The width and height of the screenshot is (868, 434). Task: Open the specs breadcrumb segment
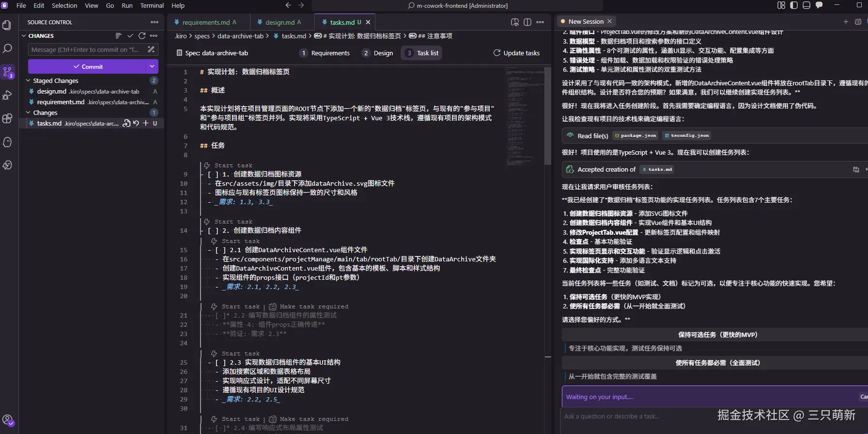pos(202,36)
